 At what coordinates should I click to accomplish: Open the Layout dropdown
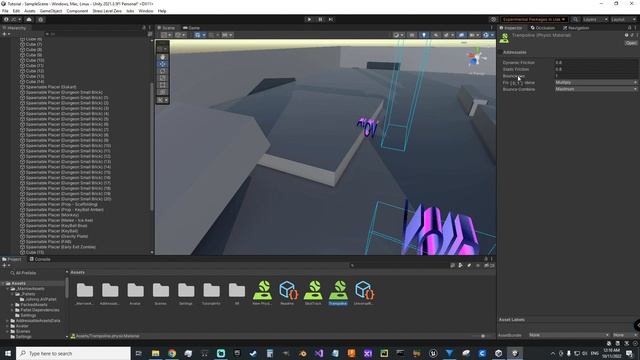[623, 19]
